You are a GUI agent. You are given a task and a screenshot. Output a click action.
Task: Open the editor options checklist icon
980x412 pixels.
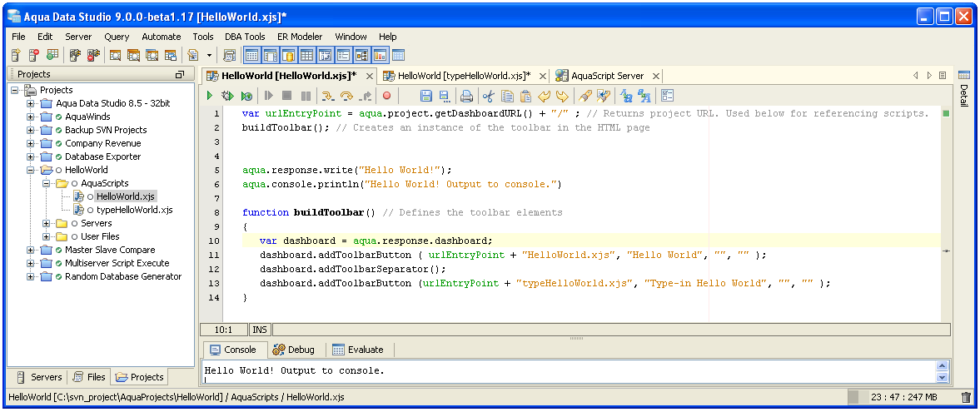pyautogui.click(x=667, y=96)
